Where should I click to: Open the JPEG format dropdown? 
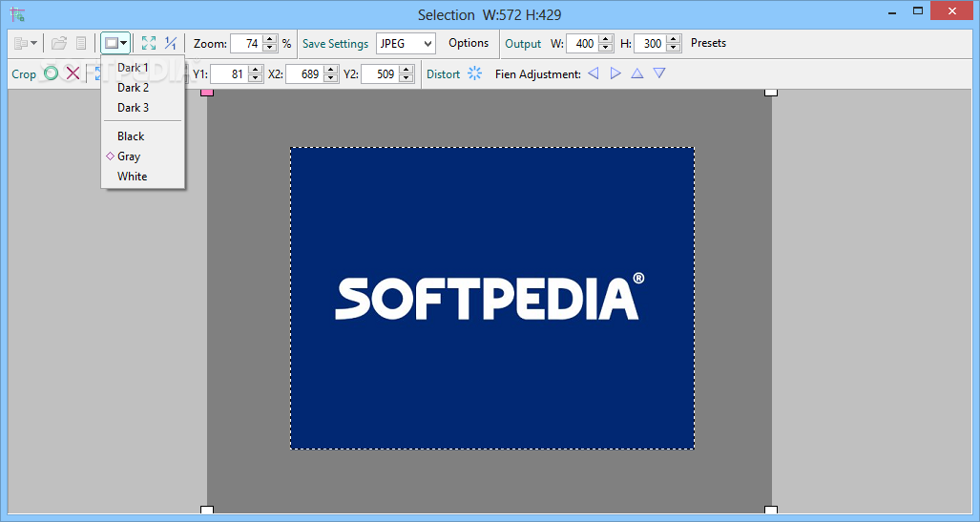point(406,43)
